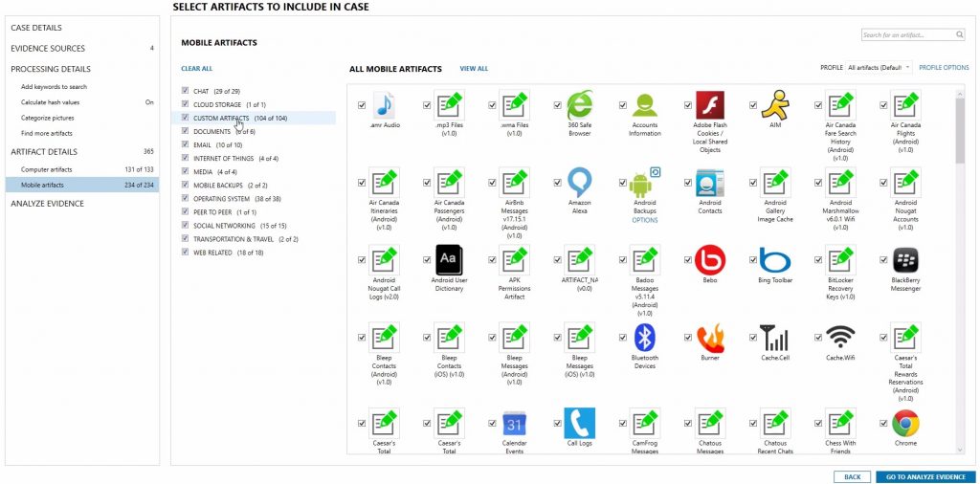Open Categorize pictures option

[48, 118]
